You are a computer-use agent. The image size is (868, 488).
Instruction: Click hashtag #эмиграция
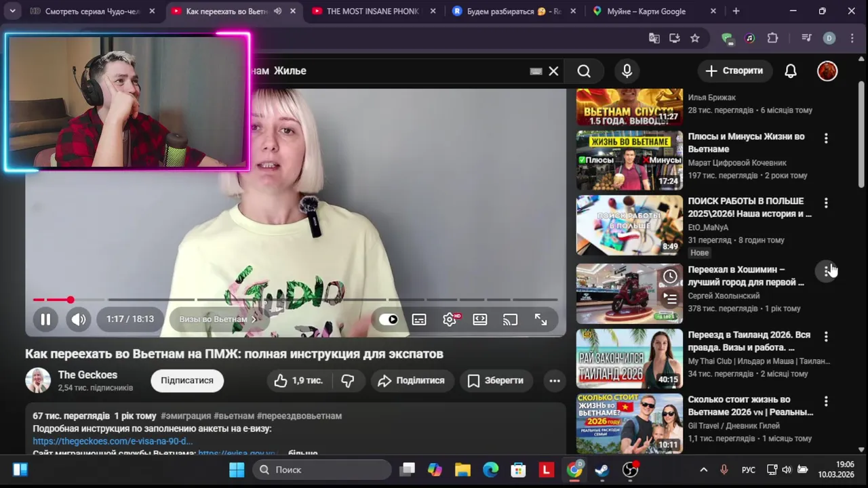tap(186, 415)
